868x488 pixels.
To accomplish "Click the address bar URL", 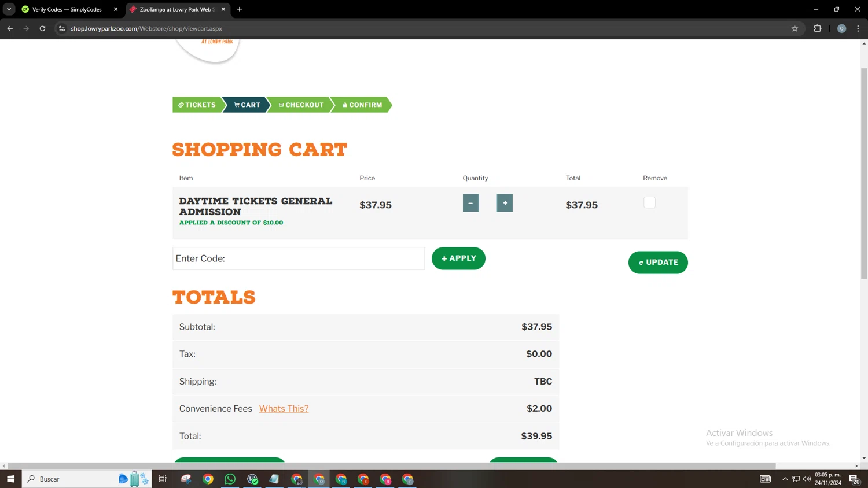I will (146, 28).
